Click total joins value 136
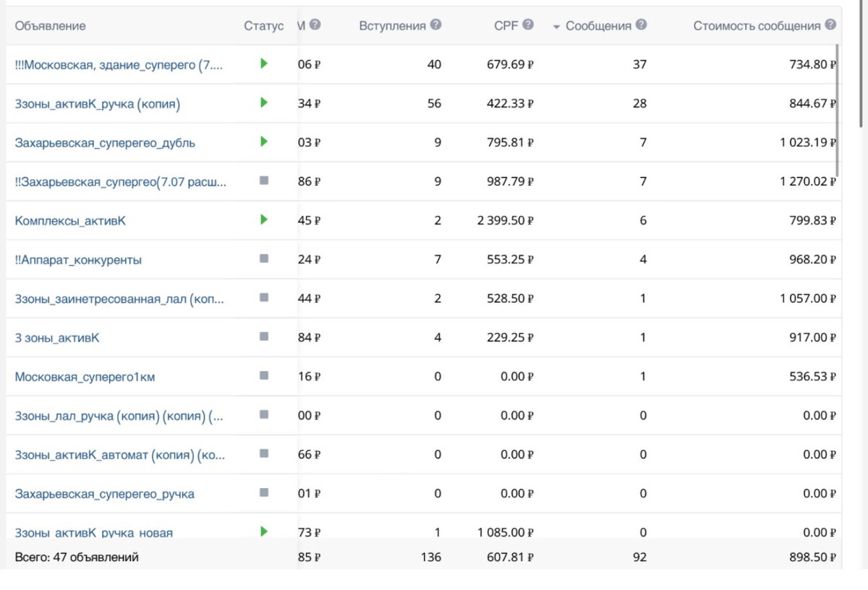The image size is (868, 590). tap(432, 557)
